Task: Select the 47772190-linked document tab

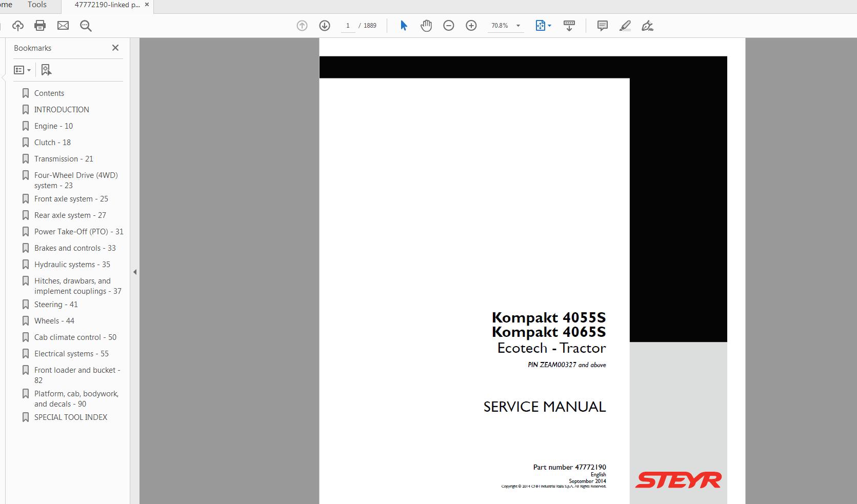Action: 107,5
